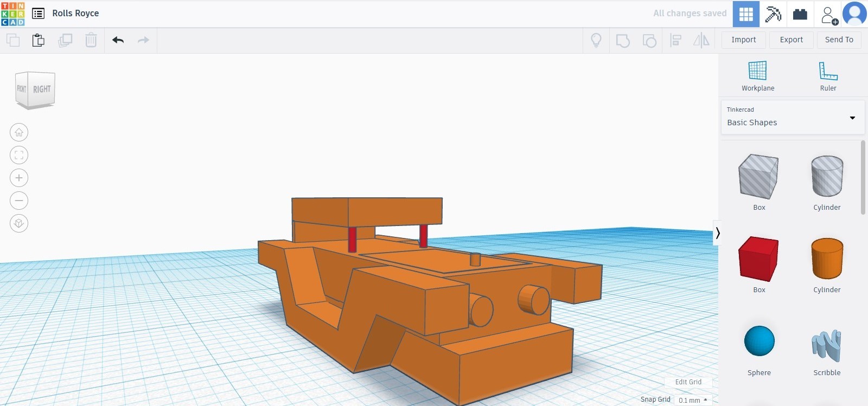Click the shapes panel scrollbar

(863, 178)
